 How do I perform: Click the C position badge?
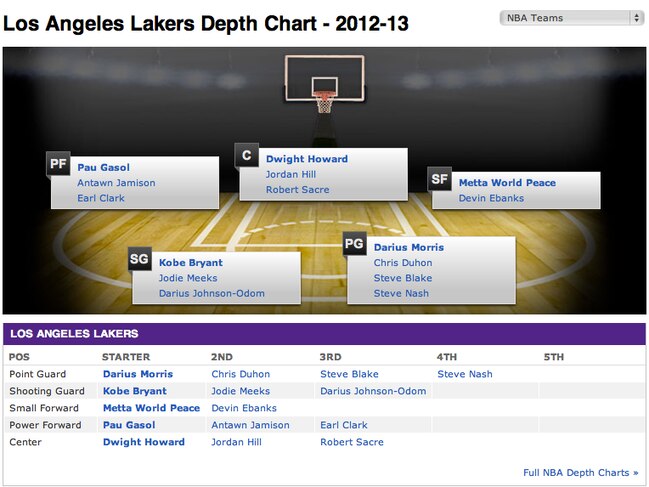[247, 155]
